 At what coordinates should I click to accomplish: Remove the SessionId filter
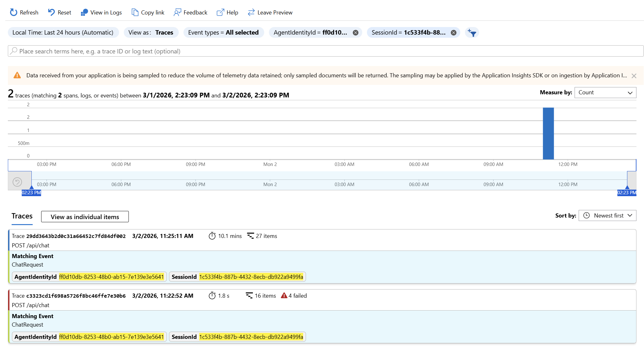[x=453, y=32]
